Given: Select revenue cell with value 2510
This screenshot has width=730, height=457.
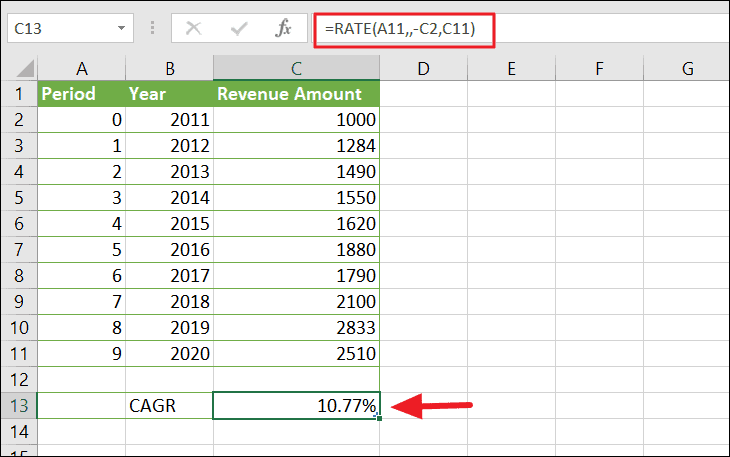Looking at the screenshot, I should 297,354.
